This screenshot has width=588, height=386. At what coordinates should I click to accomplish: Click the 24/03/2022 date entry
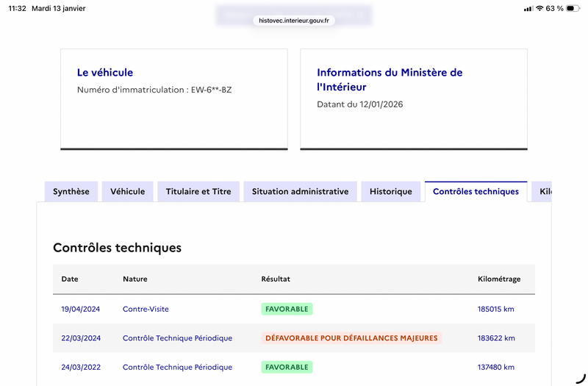81,367
